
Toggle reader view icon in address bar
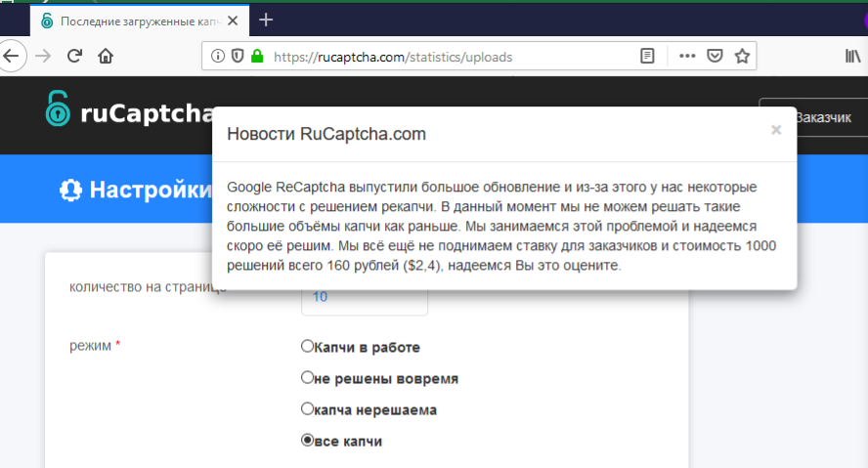[647, 56]
